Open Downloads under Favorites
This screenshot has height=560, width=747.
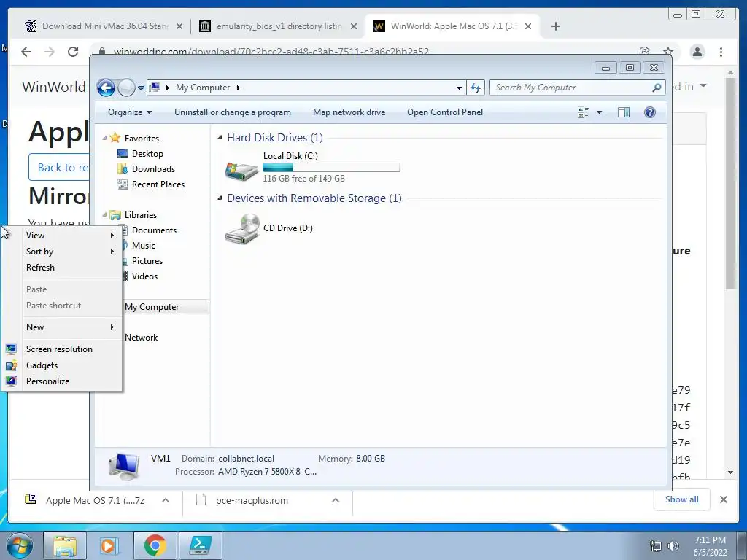(x=153, y=169)
